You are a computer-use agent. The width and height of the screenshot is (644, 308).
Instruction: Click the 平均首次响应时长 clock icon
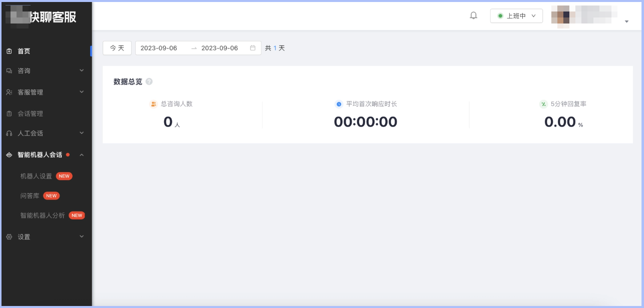click(x=339, y=104)
